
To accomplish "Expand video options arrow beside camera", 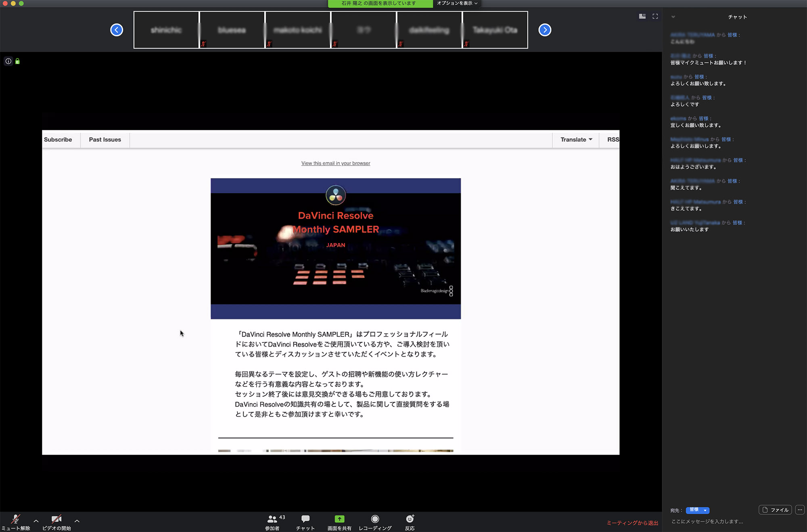I will click(x=77, y=521).
